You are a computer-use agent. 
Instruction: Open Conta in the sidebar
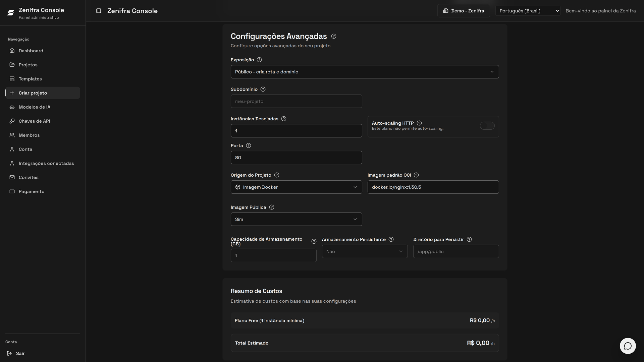(x=43, y=149)
